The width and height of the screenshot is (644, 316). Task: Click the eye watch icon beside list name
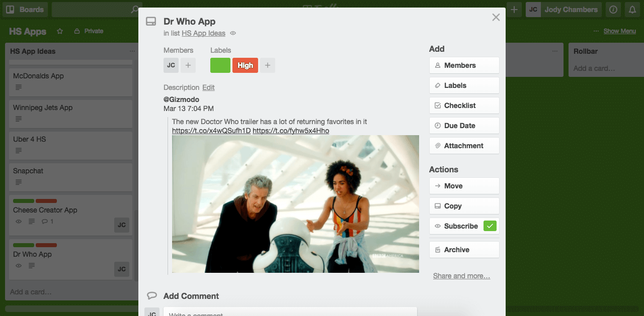[x=233, y=33]
